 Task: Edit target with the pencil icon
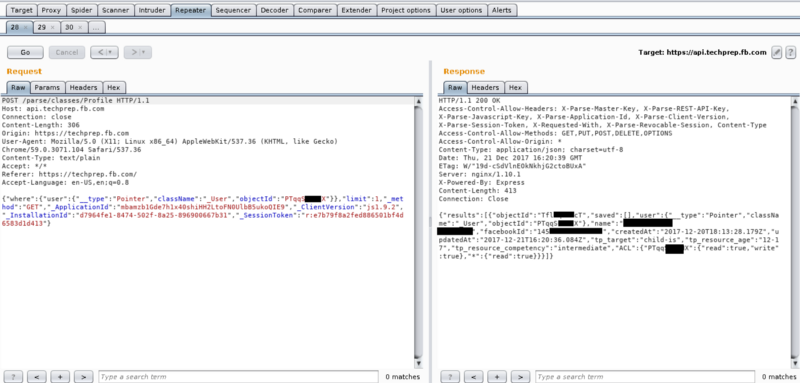coord(777,53)
